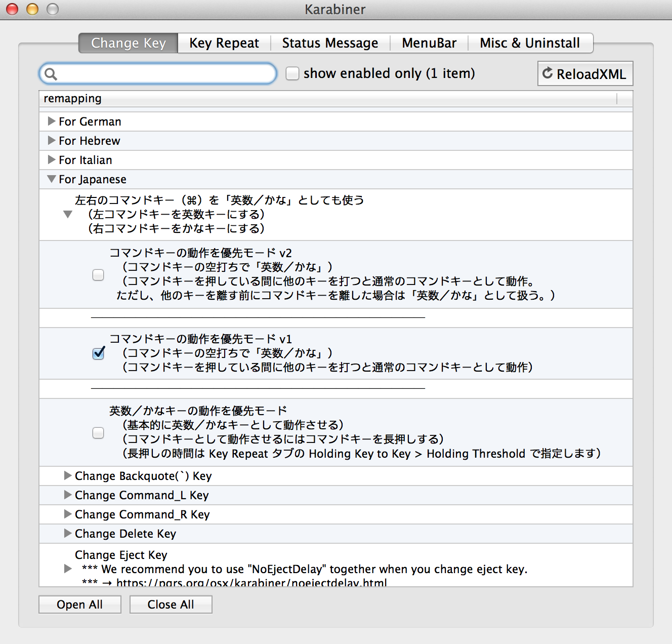Click the NoEjectDelay recommendation text
Image resolution: width=672 pixels, height=644 pixels.
pos(305,569)
